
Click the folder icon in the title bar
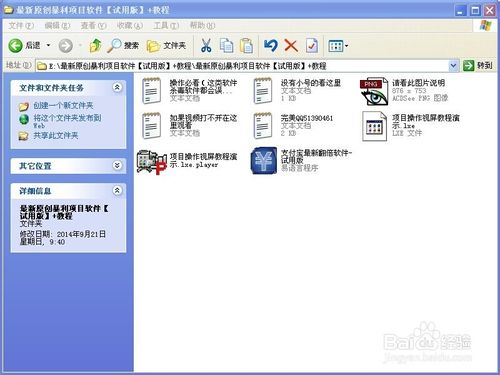pyautogui.click(x=8, y=10)
